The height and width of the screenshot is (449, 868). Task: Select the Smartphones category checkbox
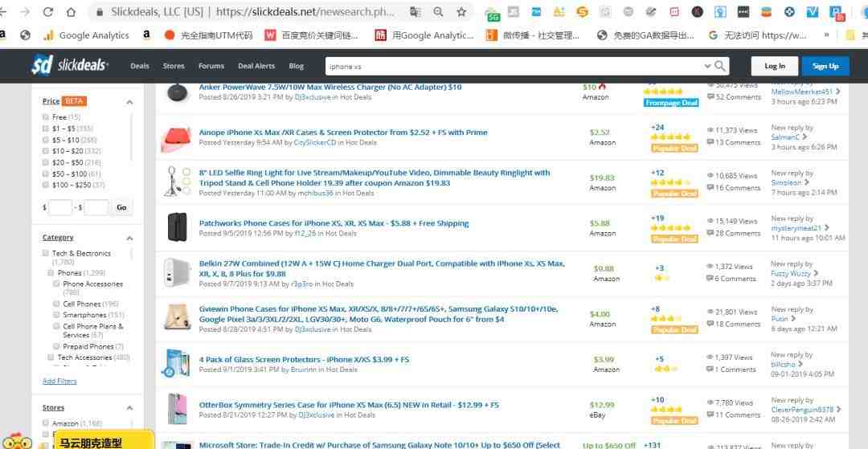pyautogui.click(x=56, y=315)
